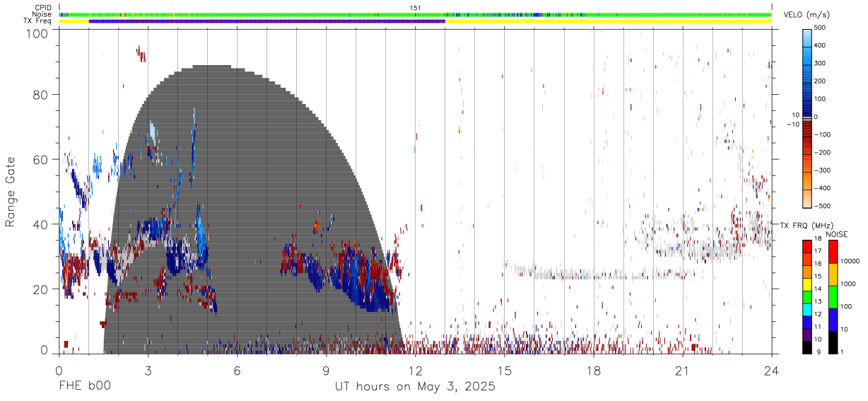Click the yellow 14–15 MHz frequency swatch
Image resolution: width=868 pixels, height=401 pixels.
[807, 284]
